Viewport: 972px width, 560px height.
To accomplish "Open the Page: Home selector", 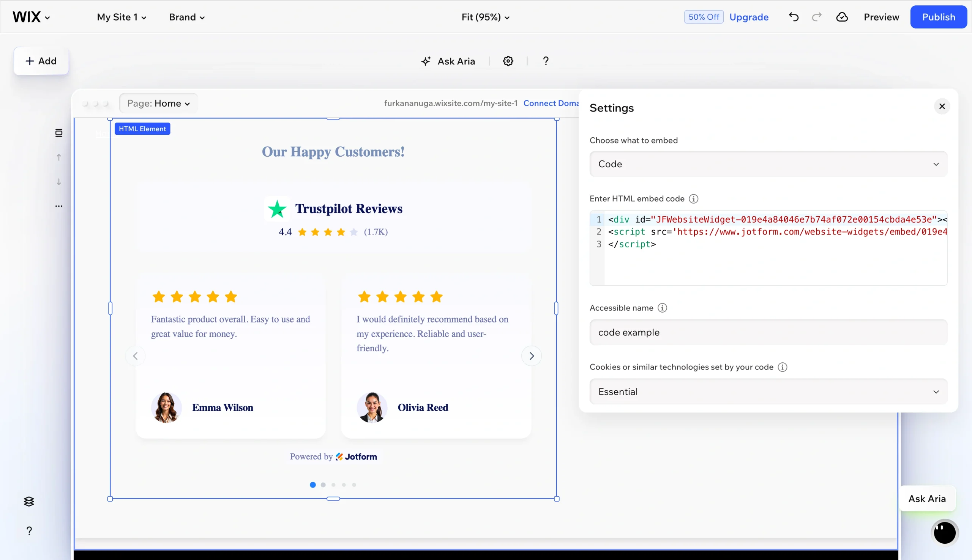I will click(x=158, y=103).
